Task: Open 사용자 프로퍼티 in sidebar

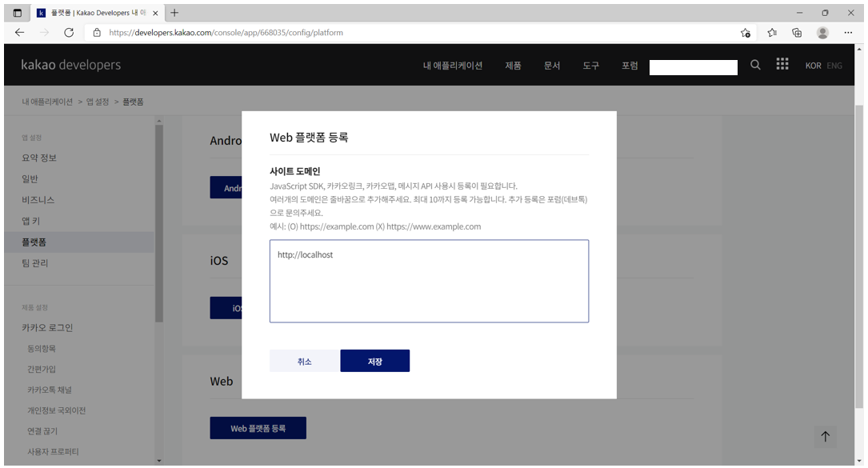Action: pos(53,451)
